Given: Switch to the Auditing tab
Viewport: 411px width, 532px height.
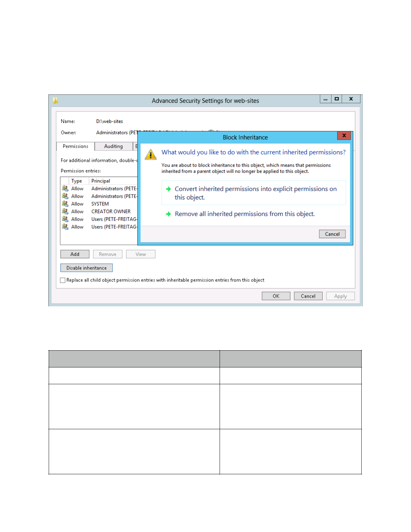Looking at the screenshot, I should point(113,146).
